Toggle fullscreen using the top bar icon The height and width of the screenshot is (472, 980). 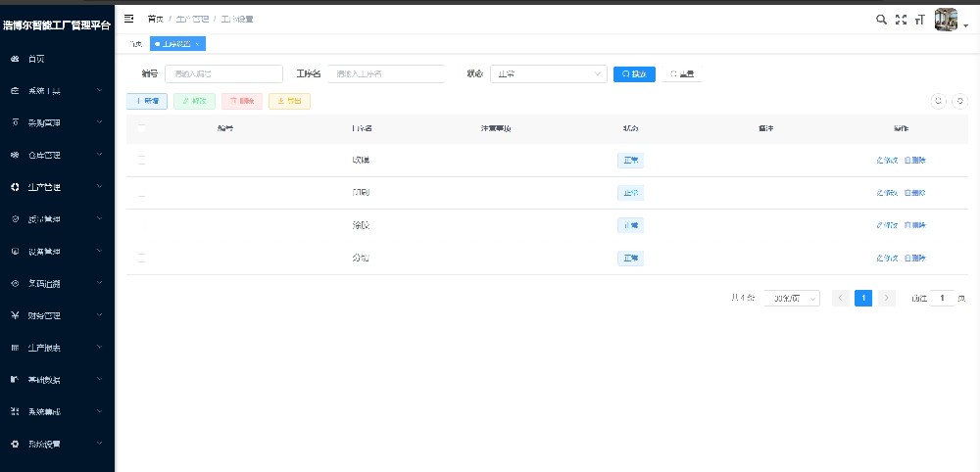[901, 20]
